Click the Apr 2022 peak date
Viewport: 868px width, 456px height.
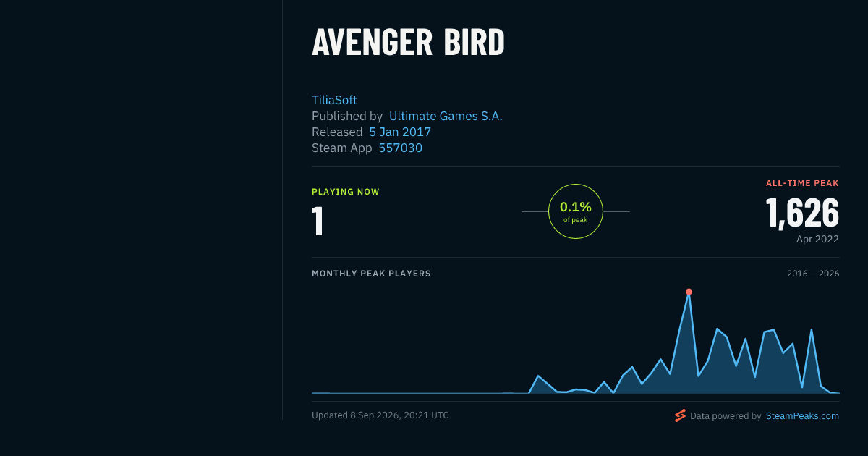click(x=817, y=239)
